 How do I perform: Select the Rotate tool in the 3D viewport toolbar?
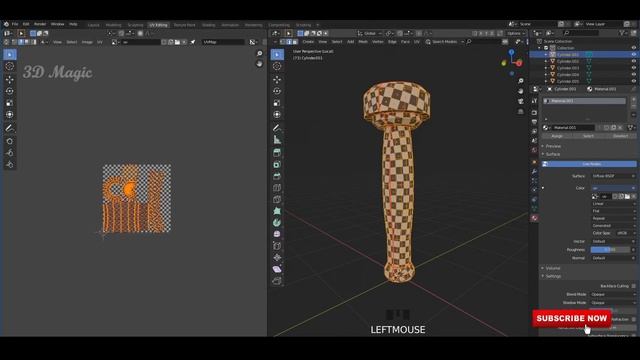click(x=277, y=91)
